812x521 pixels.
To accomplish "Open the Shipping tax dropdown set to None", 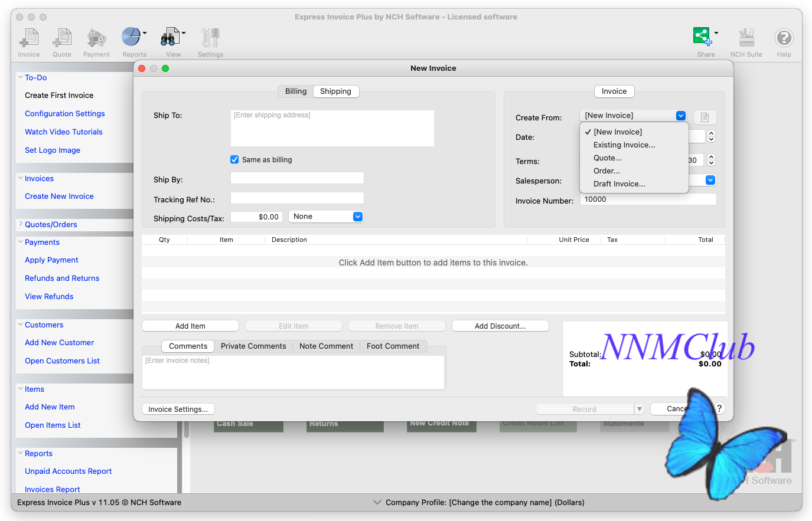I will pos(326,217).
